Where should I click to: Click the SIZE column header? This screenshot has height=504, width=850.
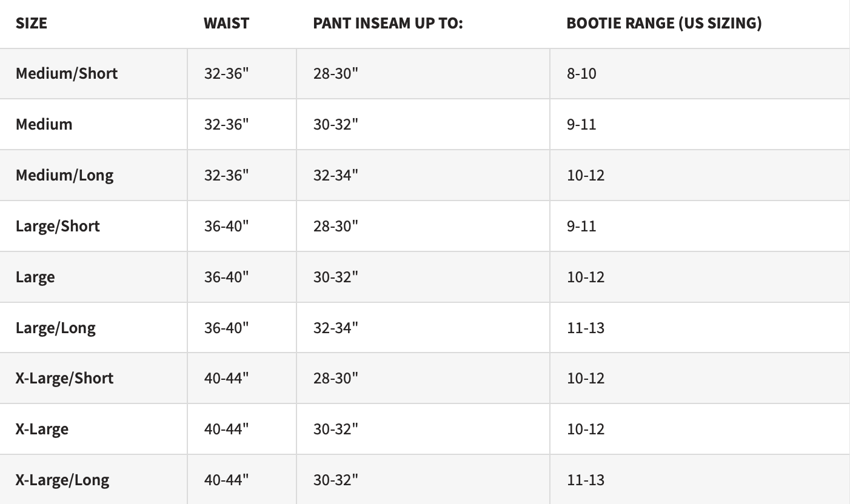32,24
